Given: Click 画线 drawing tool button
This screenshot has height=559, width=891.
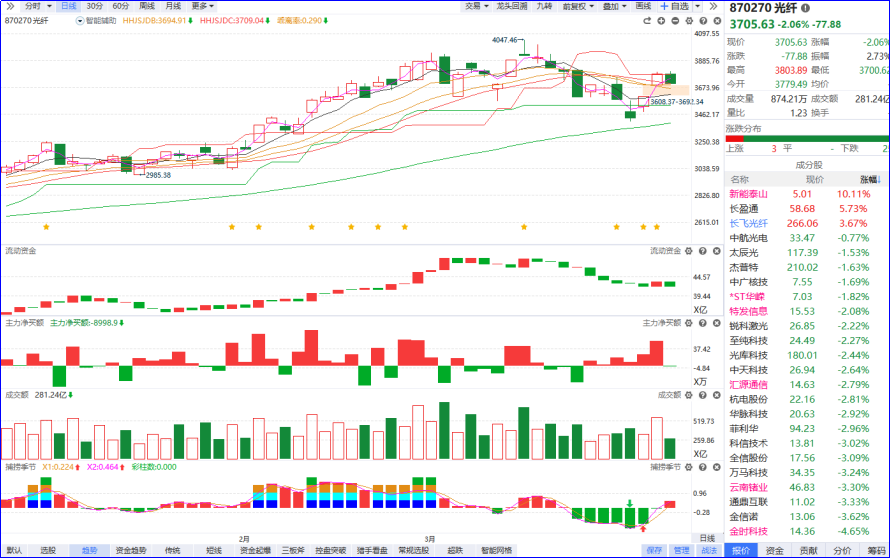Looking at the screenshot, I should [643, 6].
